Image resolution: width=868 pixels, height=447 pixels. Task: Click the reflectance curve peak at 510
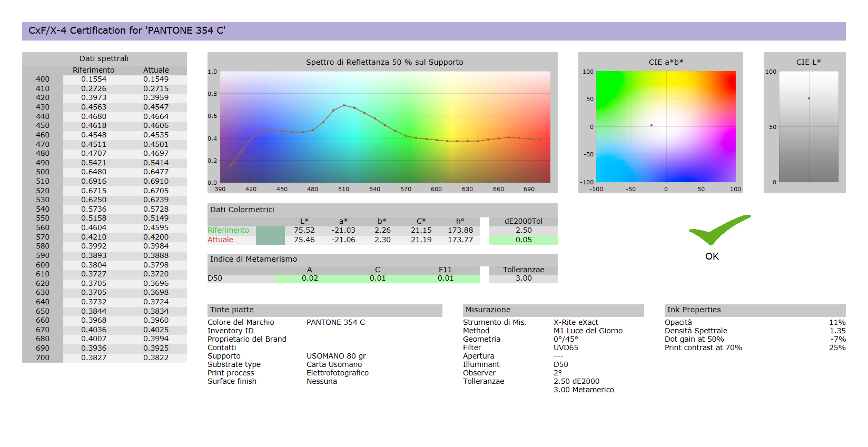(x=344, y=106)
